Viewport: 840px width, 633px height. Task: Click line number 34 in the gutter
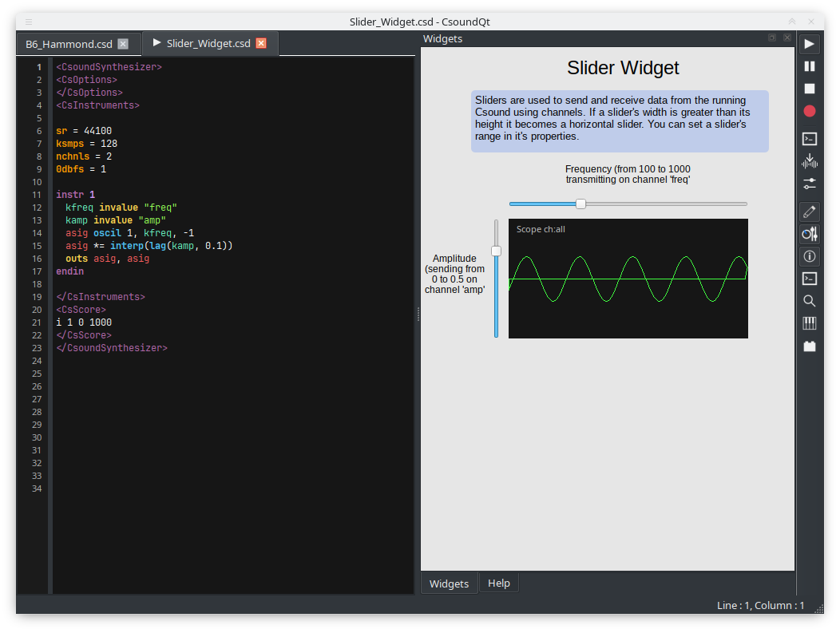click(37, 489)
